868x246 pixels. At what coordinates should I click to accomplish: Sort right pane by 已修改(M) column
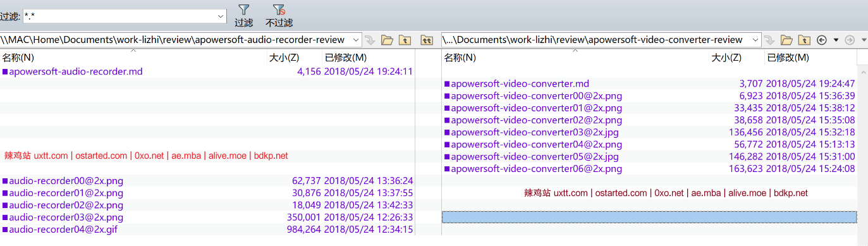click(810, 58)
